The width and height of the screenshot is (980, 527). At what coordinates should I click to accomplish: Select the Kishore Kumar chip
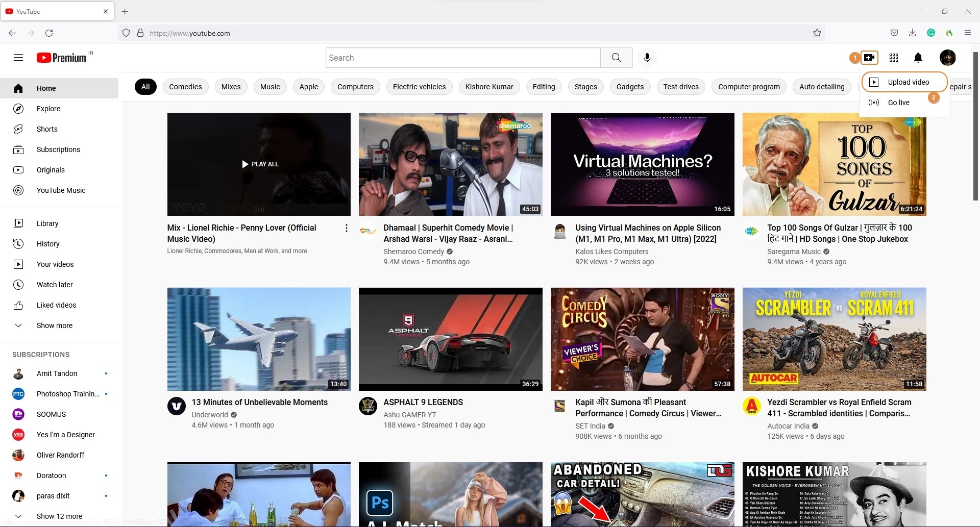click(489, 87)
